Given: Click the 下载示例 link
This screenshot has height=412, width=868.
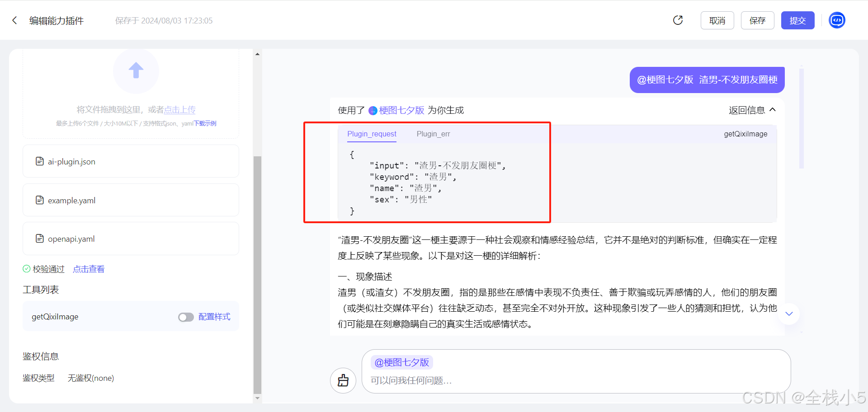Looking at the screenshot, I should point(205,123).
